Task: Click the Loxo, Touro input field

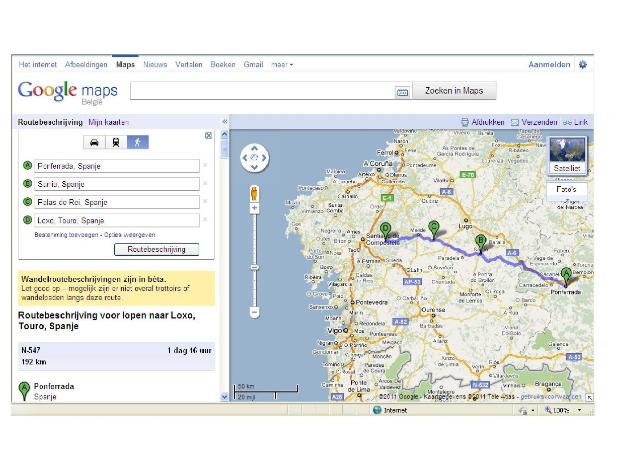Action: coord(117,220)
